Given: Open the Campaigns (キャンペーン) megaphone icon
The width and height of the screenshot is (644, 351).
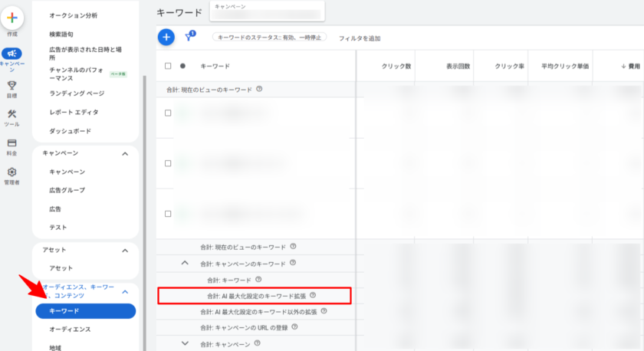Looking at the screenshot, I should 11,54.
